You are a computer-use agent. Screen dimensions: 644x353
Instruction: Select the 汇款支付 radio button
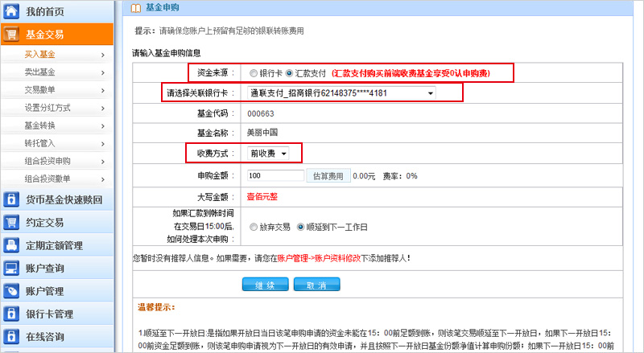pyautogui.click(x=290, y=73)
